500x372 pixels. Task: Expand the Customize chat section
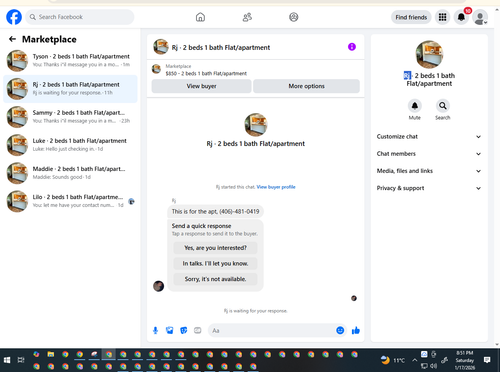429,137
